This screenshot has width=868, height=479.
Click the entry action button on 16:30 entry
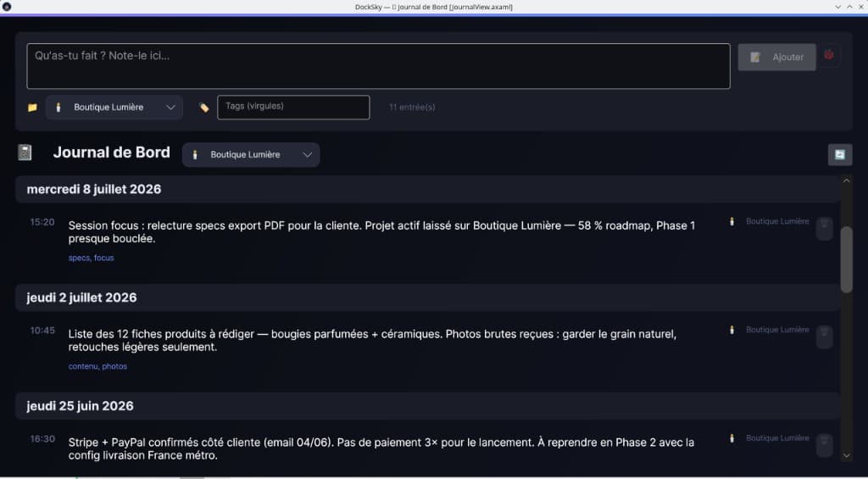tap(824, 445)
